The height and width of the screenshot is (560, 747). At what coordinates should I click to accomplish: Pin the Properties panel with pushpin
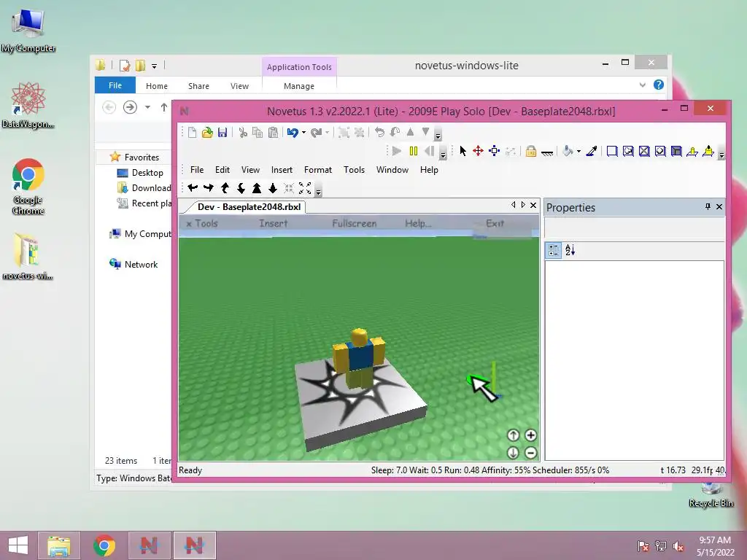point(708,206)
